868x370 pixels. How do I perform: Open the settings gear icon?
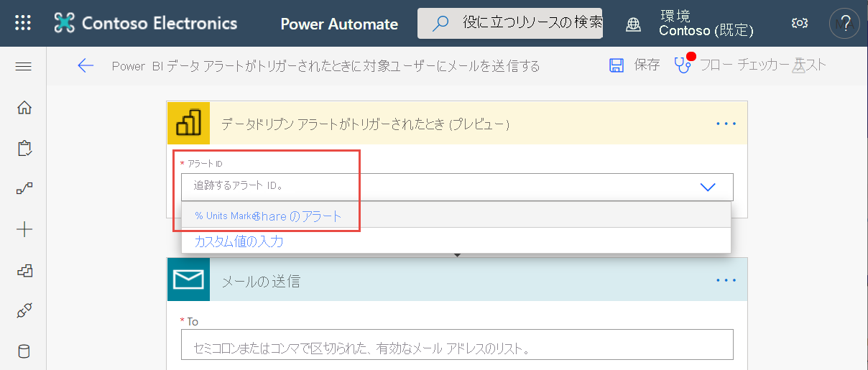799,23
